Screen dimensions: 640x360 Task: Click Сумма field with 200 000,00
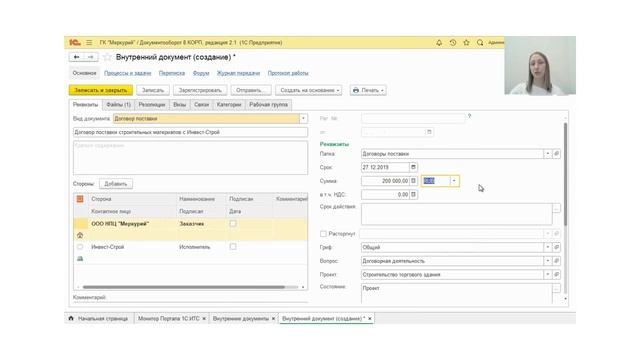click(x=385, y=180)
